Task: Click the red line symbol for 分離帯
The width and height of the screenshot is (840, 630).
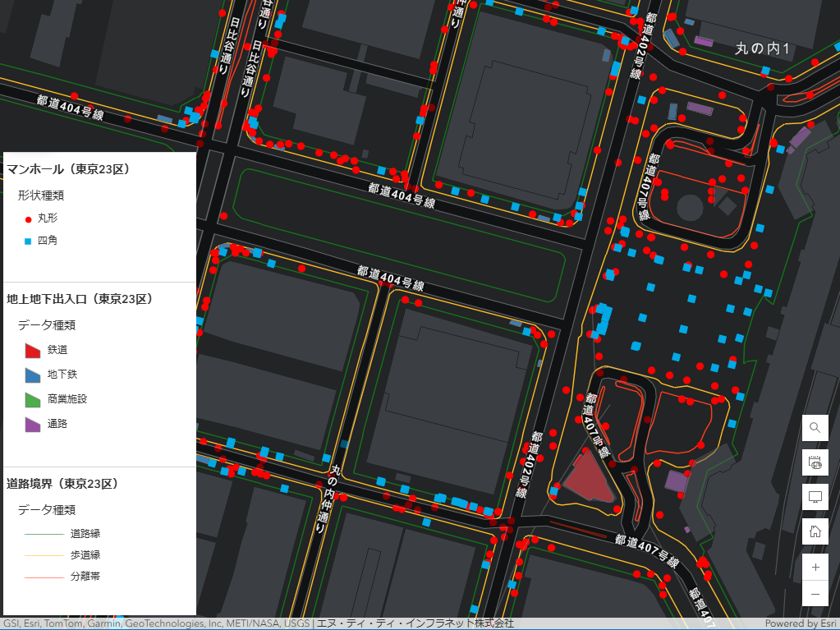Action: pyautogui.click(x=44, y=577)
